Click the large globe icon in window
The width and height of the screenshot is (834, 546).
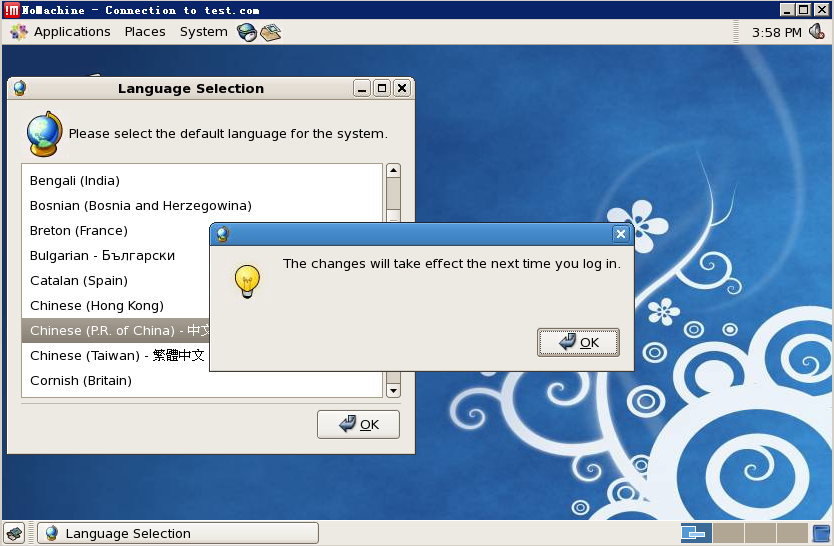click(x=44, y=134)
